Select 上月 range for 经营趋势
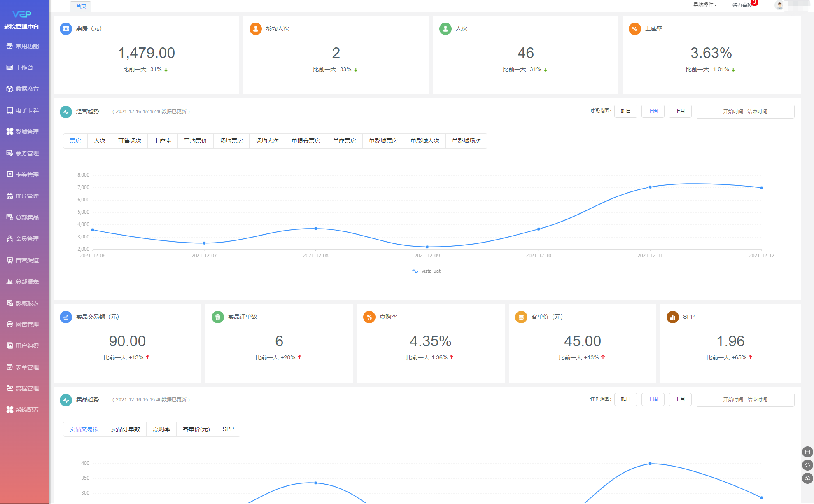 (x=680, y=111)
